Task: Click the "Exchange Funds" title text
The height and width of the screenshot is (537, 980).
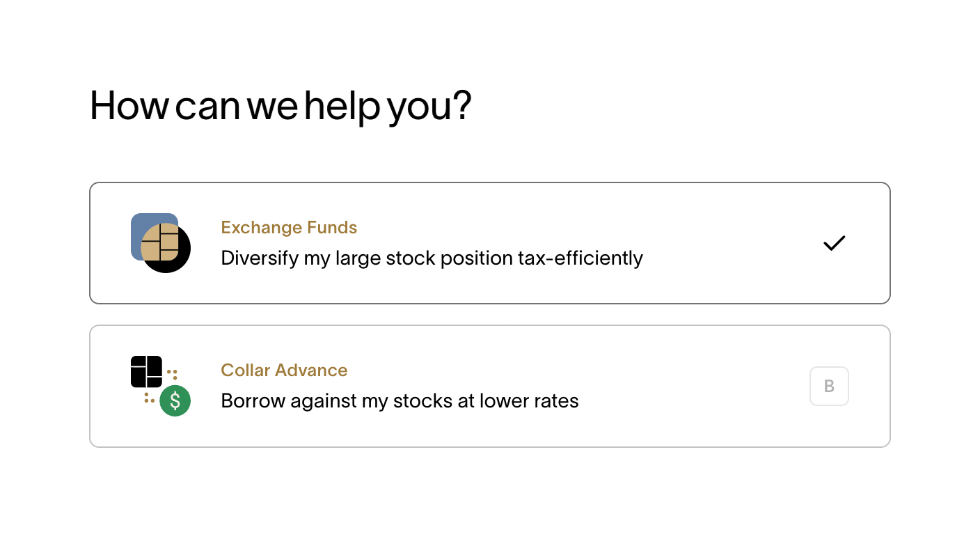Action: pos(289,228)
